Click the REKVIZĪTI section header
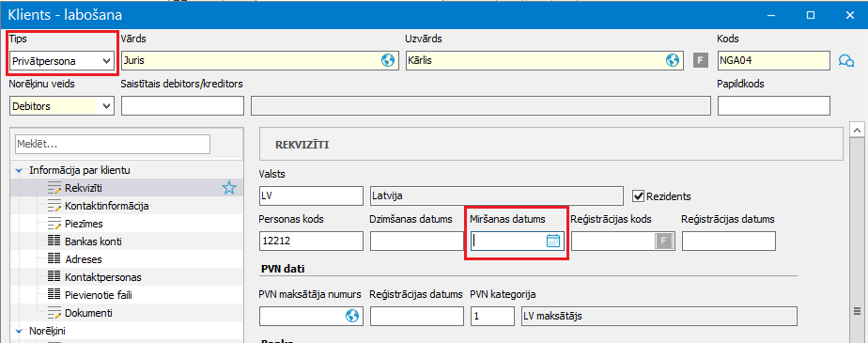This screenshot has width=868, height=343. pyautogui.click(x=551, y=145)
